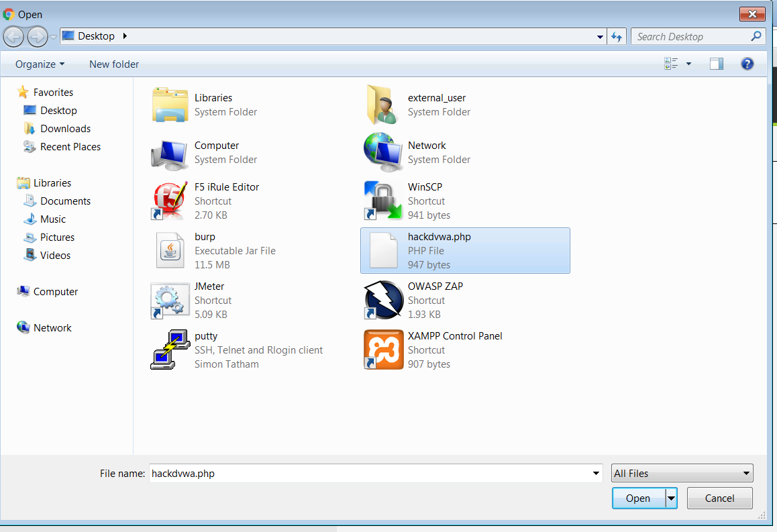Open help with the question mark icon
This screenshot has width=777, height=532.
click(747, 64)
